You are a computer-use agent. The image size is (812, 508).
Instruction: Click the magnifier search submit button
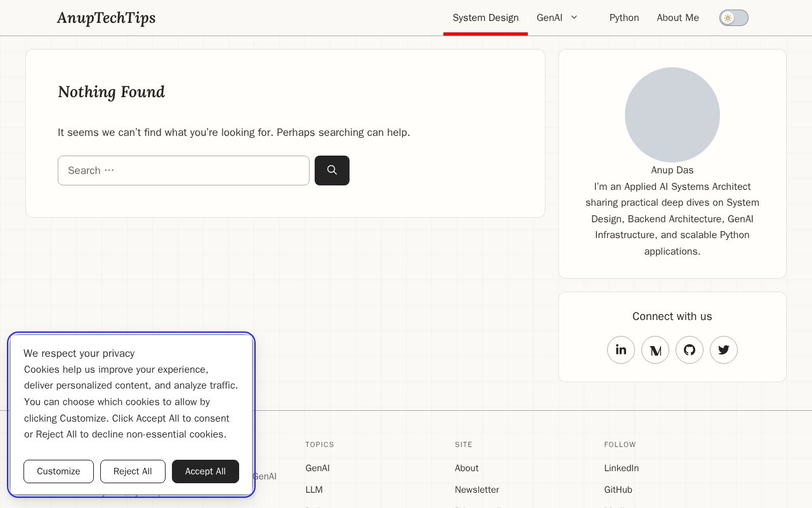click(332, 170)
